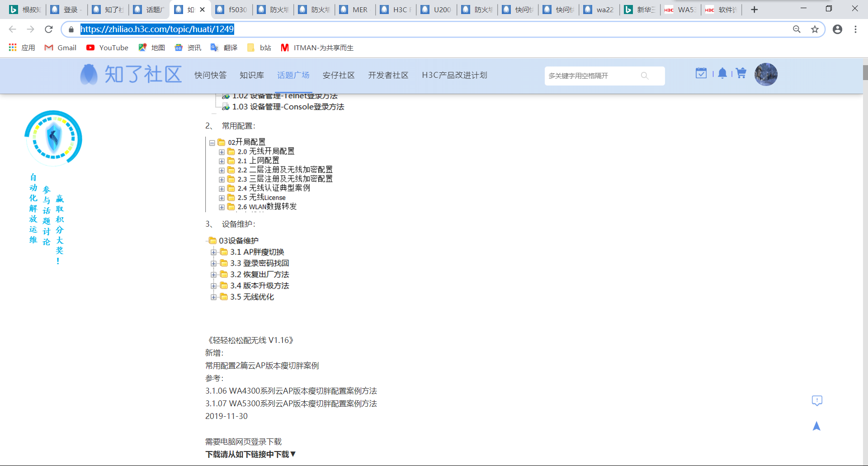Image resolution: width=868 pixels, height=466 pixels.
Task: Switch to the 登录 browser tab
Action: [66, 10]
